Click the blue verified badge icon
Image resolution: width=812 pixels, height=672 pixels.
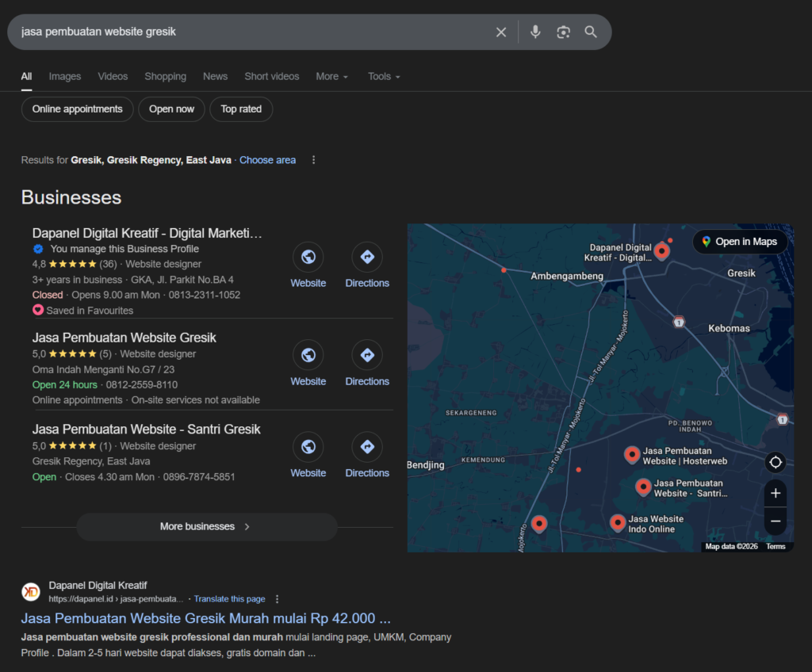pyautogui.click(x=38, y=249)
